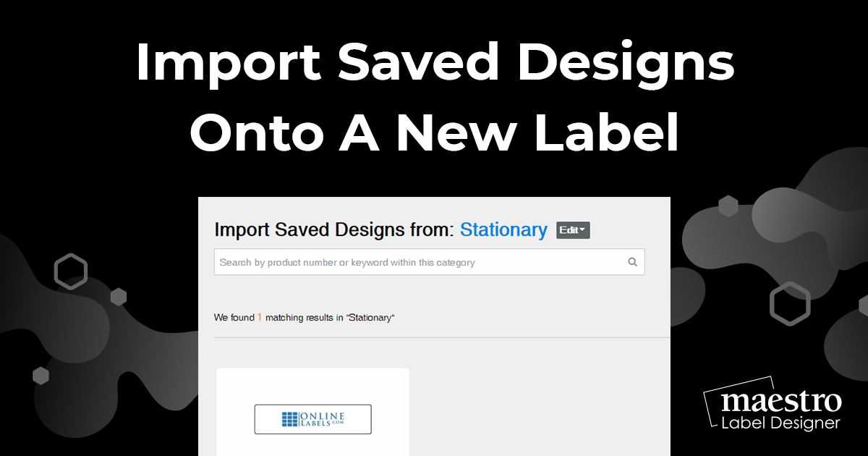Screen dimensions: 868x456
Task: Click the blue grid icon in OnlineLabels logo
Action: coord(289,419)
